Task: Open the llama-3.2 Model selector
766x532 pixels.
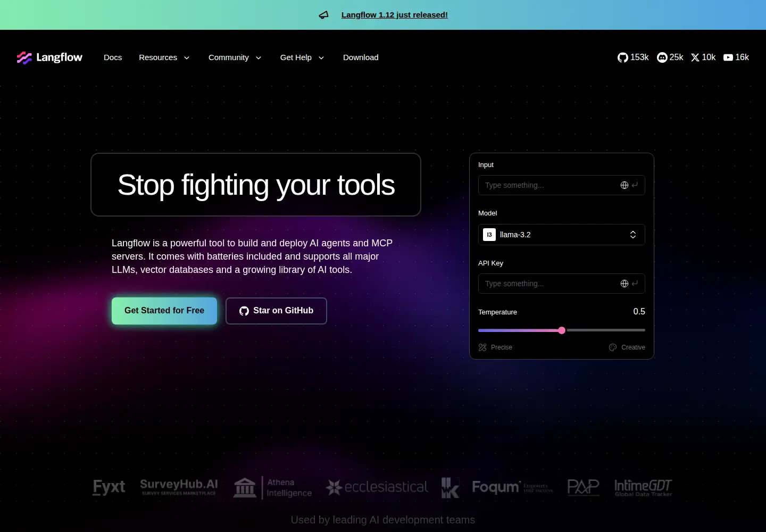Action: tap(562, 235)
